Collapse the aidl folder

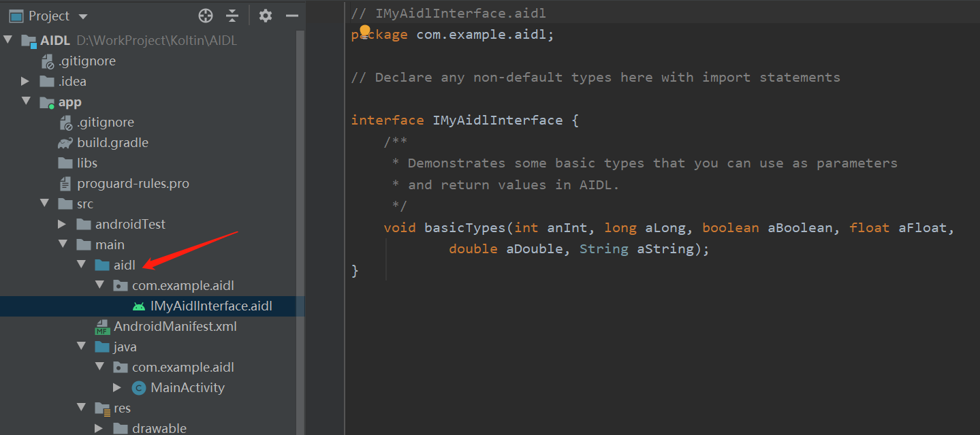pyautogui.click(x=81, y=265)
